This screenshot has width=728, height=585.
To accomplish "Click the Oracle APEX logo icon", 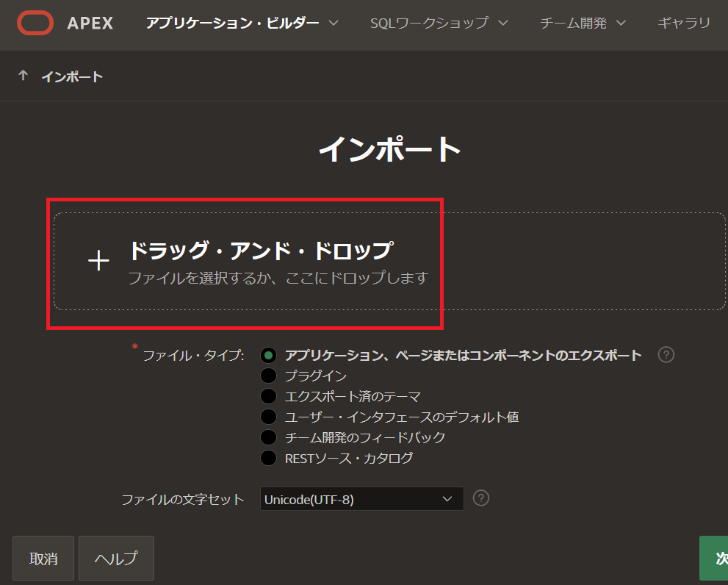I will [35, 23].
